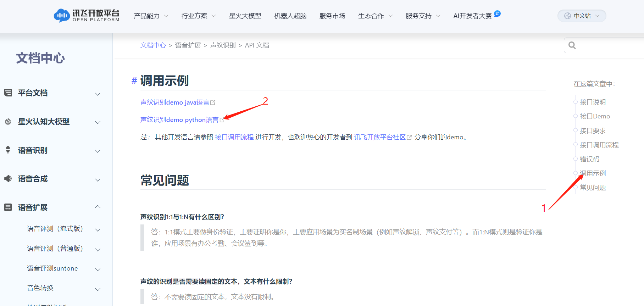Open 声纹识别demo python语言 link
The height and width of the screenshot is (306, 644).
[x=179, y=120]
